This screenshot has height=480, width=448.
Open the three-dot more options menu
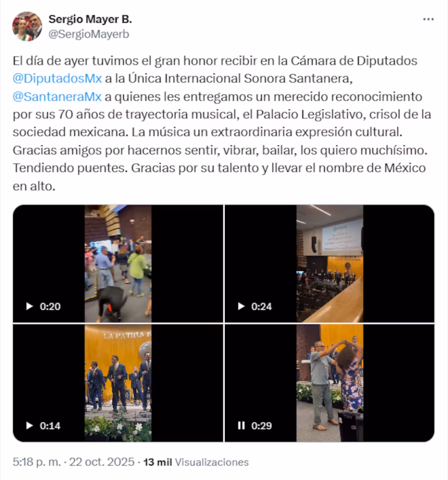click(x=428, y=19)
